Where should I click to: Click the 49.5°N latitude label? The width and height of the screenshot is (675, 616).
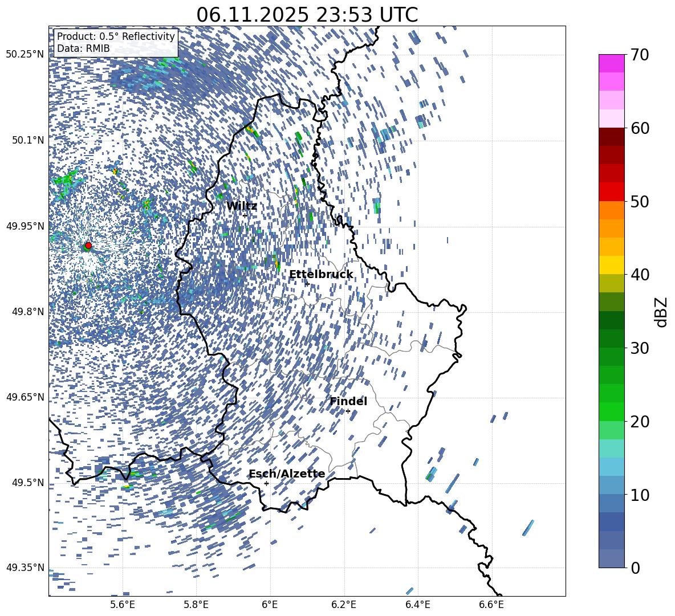click(x=27, y=483)
